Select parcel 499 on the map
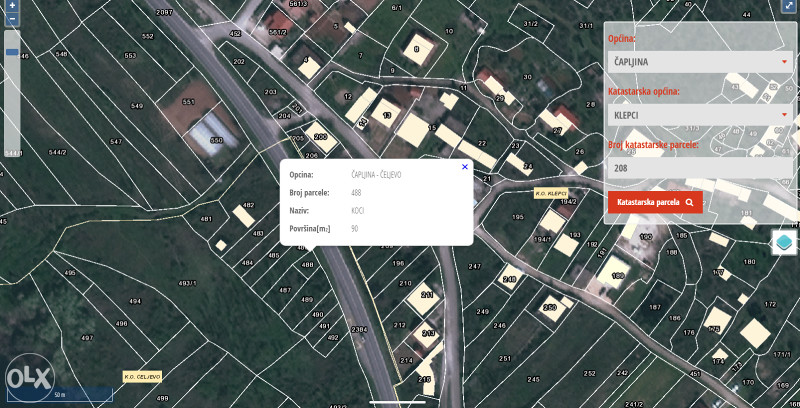The height and width of the screenshot is (408, 800). [x=162, y=398]
